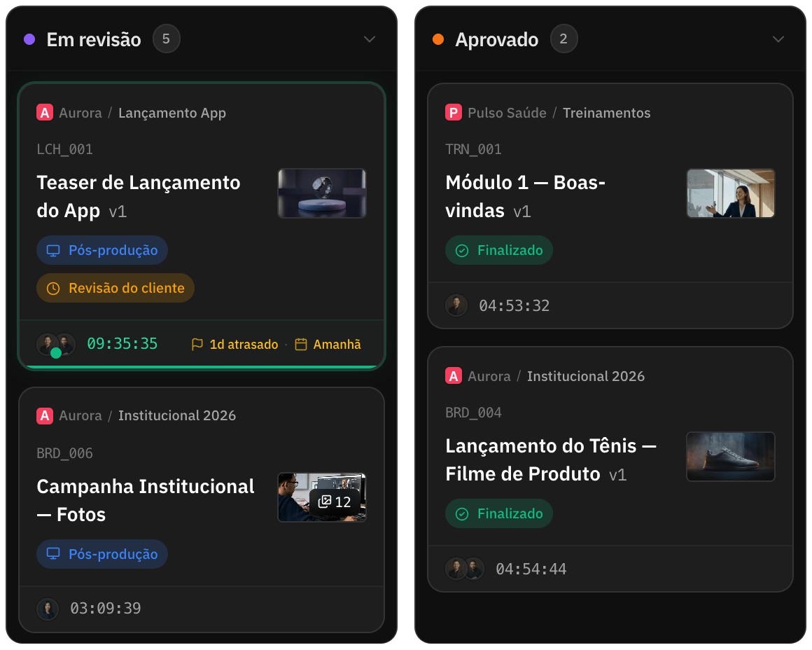Click the Aprovado column title
Viewport: 812px width, 650px height.
coord(496,39)
